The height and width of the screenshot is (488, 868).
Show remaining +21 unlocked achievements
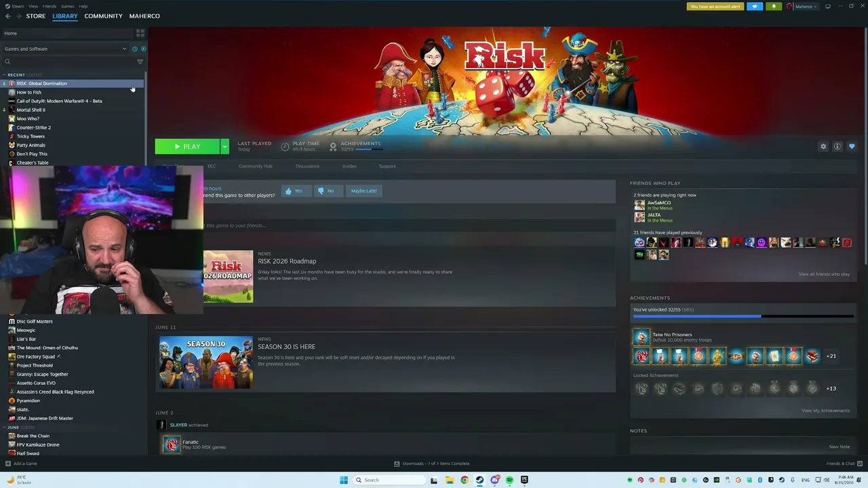click(x=831, y=357)
